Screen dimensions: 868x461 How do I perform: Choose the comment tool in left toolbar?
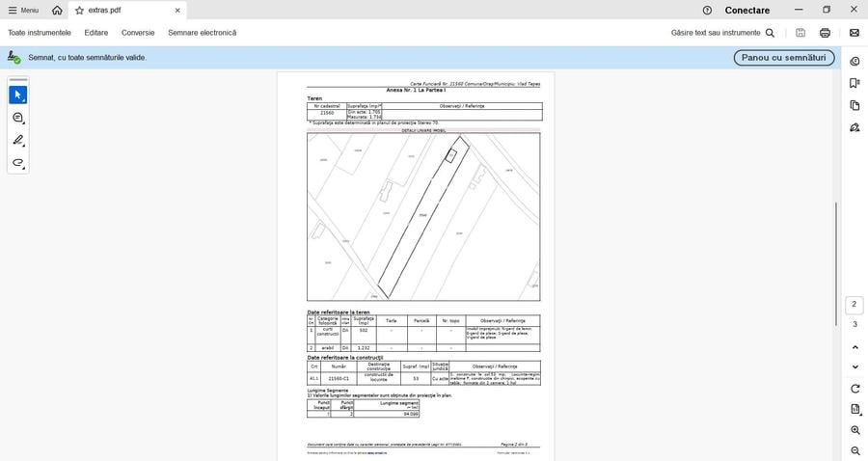pyautogui.click(x=18, y=118)
